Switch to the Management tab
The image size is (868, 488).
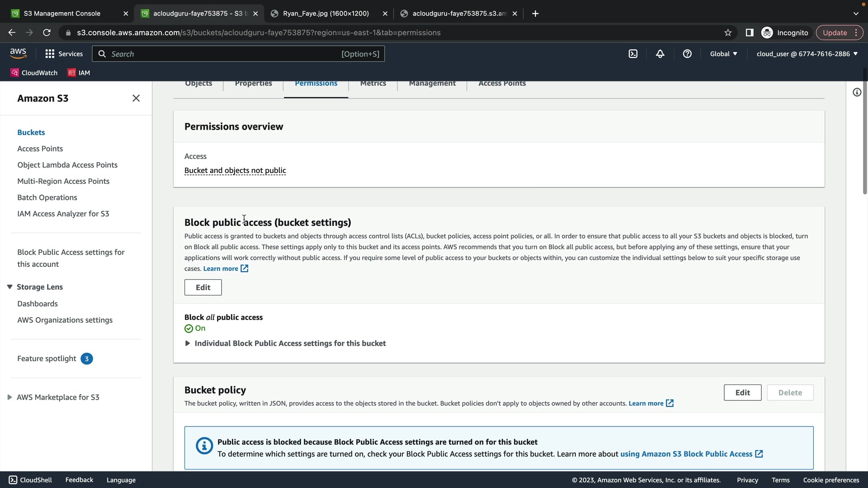click(x=432, y=84)
